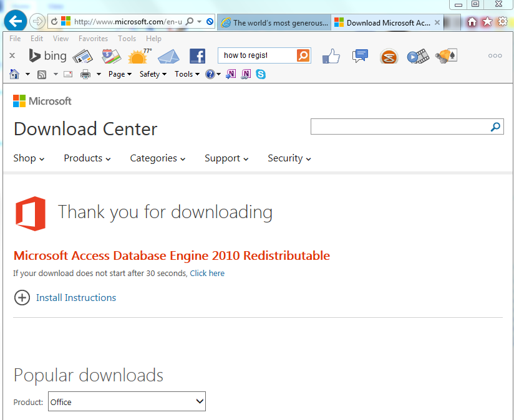
Task: Click the Bing logo on the toolbar
Action: pyautogui.click(x=48, y=55)
